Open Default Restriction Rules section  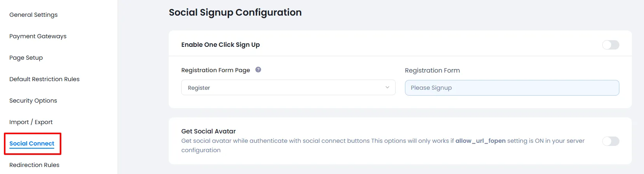pyautogui.click(x=45, y=79)
